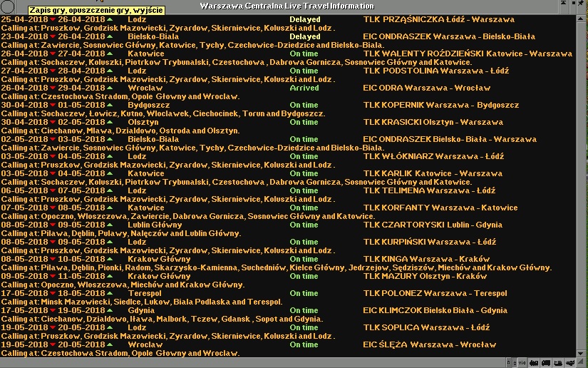Toggle the ship filter icon
This screenshot has height=368, width=588.
(x=558, y=362)
